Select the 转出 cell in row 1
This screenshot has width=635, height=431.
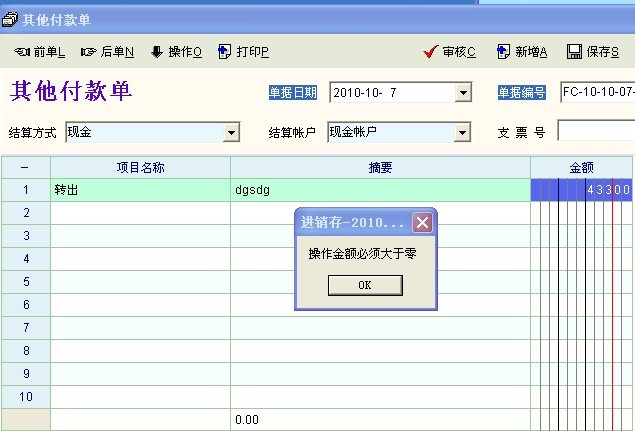tap(140, 190)
